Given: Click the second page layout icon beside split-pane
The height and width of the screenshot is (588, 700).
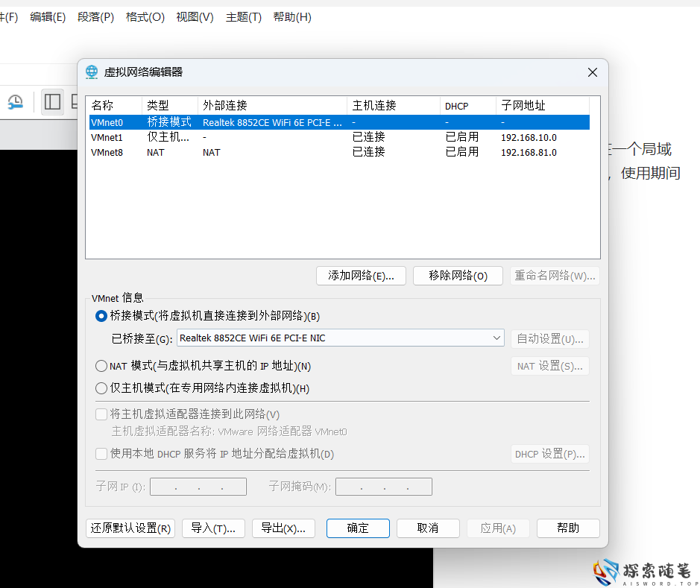Looking at the screenshot, I should tap(77, 101).
